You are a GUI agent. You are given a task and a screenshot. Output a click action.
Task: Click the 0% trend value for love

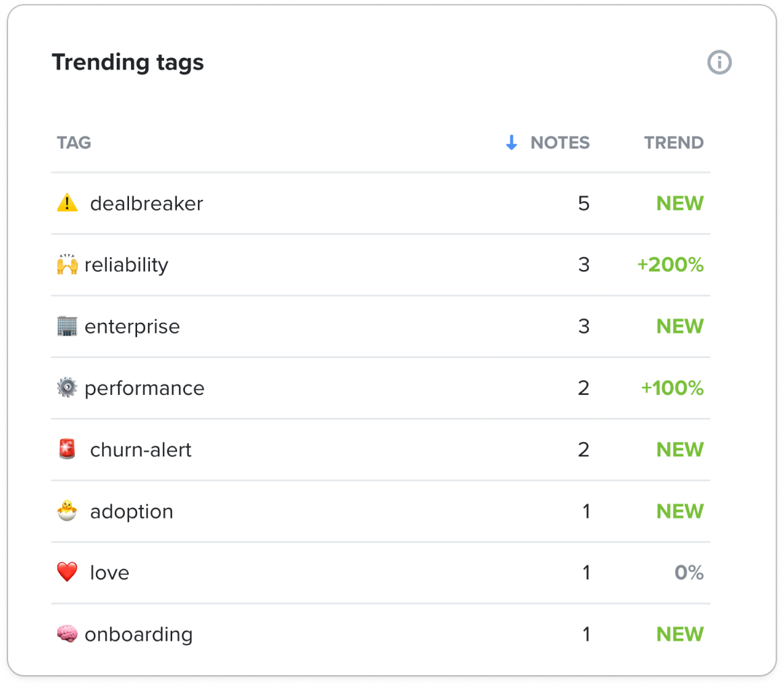point(689,573)
